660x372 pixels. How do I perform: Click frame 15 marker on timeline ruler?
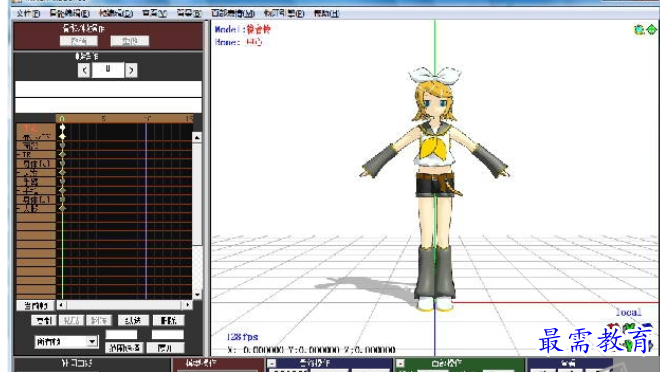click(189, 119)
